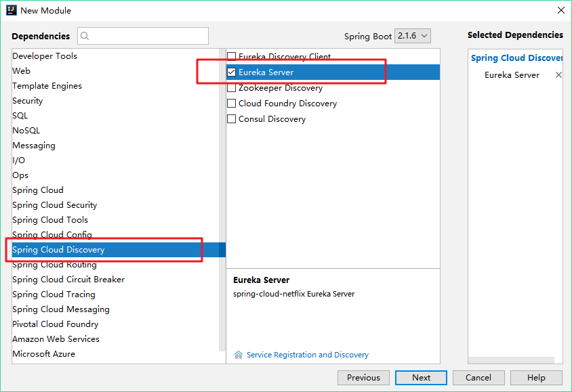Open the Spring Boot version dropdown
The image size is (572, 392).
coord(413,36)
